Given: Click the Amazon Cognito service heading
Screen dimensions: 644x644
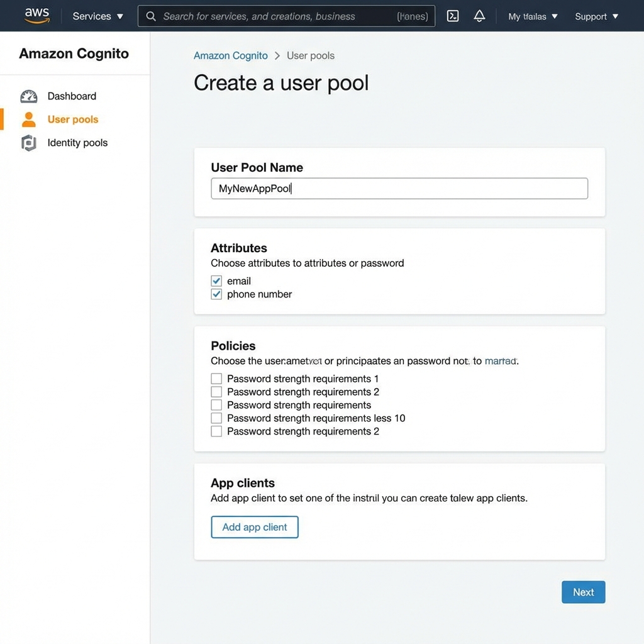Looking at the screenshot, I should 74,53.
